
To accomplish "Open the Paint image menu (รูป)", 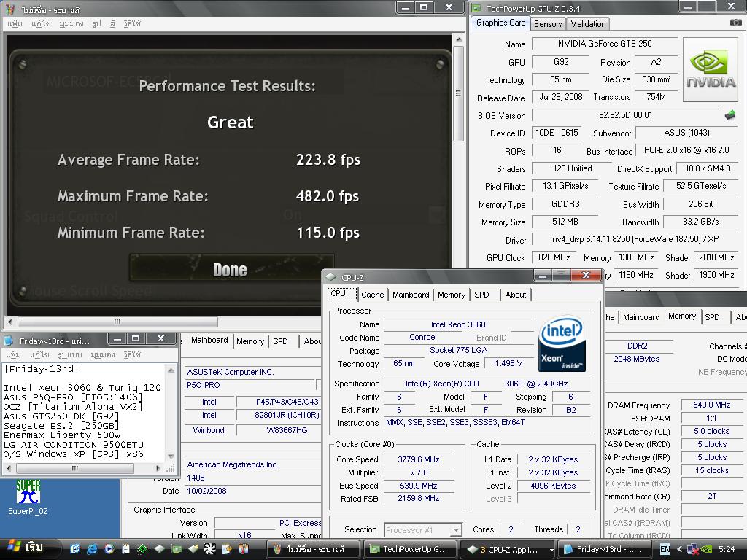I will (97, 23).
